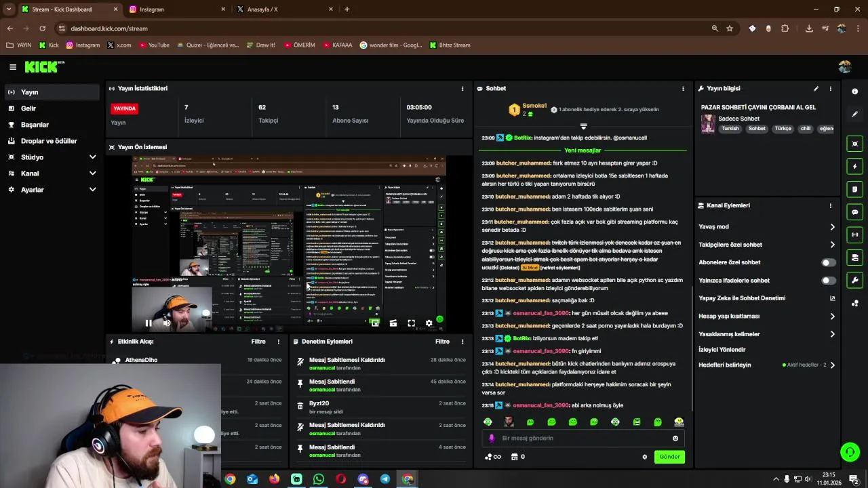Toggle Yalnızca ifadelerle sohbet switch
This screenshot has height=488, width=868.
829,280
